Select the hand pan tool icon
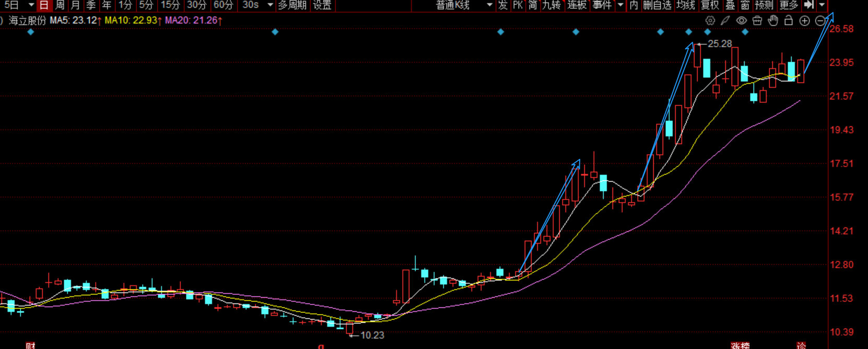 (x=773, y=21)
